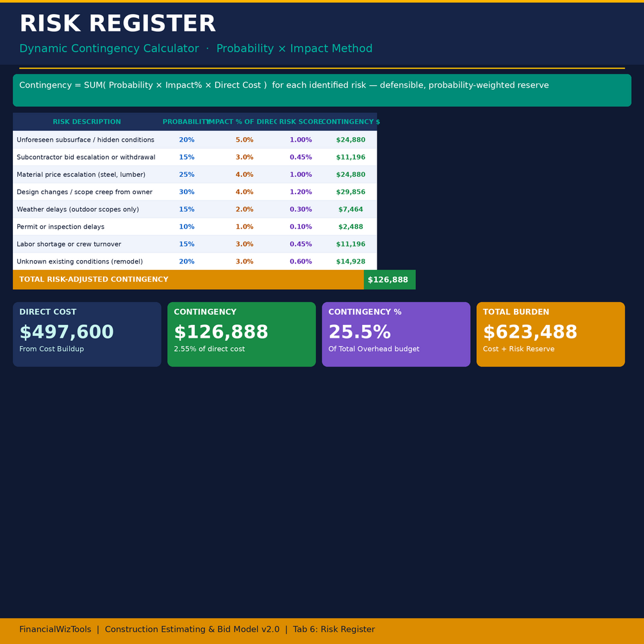Click 2.55% of direct cost caption
644x644 pixels.
pyautogui.click(x=210, y=349)
